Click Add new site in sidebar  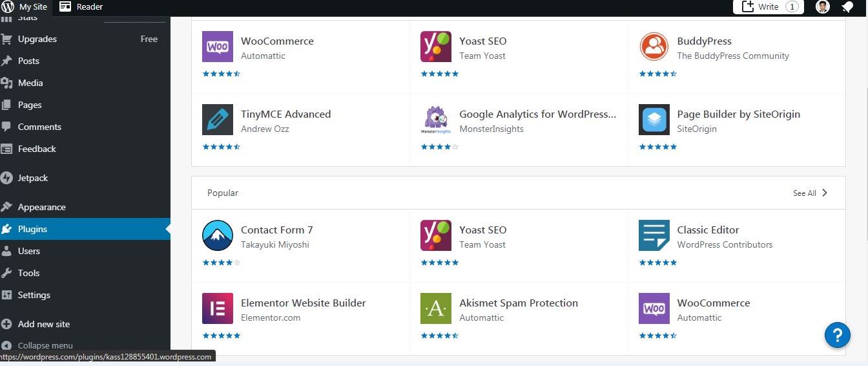pyautogui.click(x=43, y=324)
